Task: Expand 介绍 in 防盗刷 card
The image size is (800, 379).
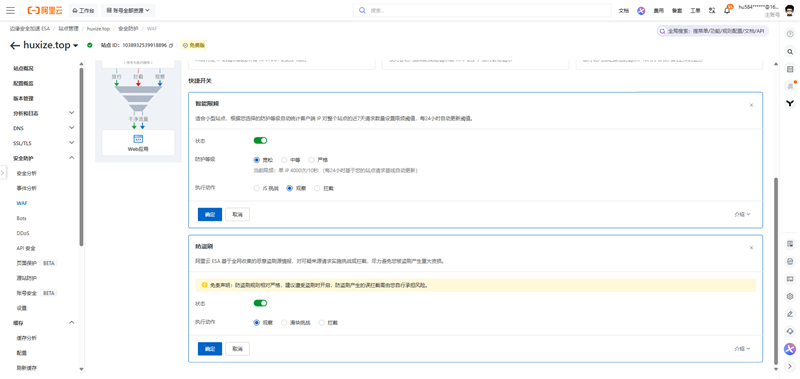Action: point(742,349)
